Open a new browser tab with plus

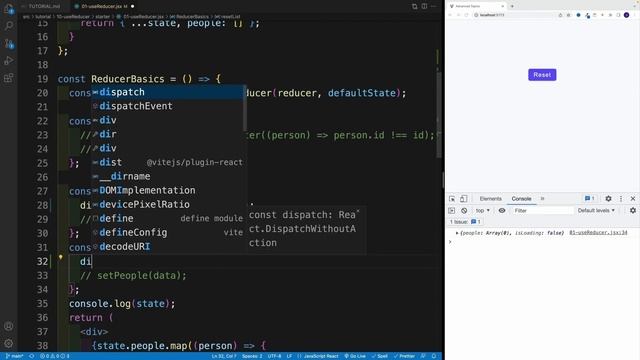(512, 6)
